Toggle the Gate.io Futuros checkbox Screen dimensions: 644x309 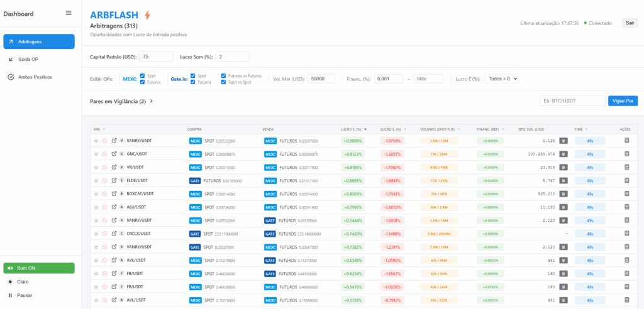(194, 82)
